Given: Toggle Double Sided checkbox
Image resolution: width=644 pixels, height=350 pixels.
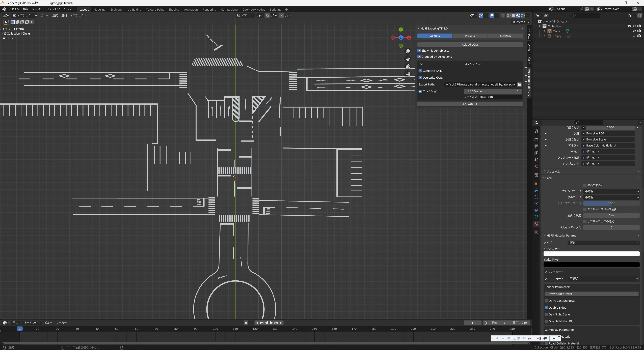Looking at the screenshot, I should (x=546, y=308).
